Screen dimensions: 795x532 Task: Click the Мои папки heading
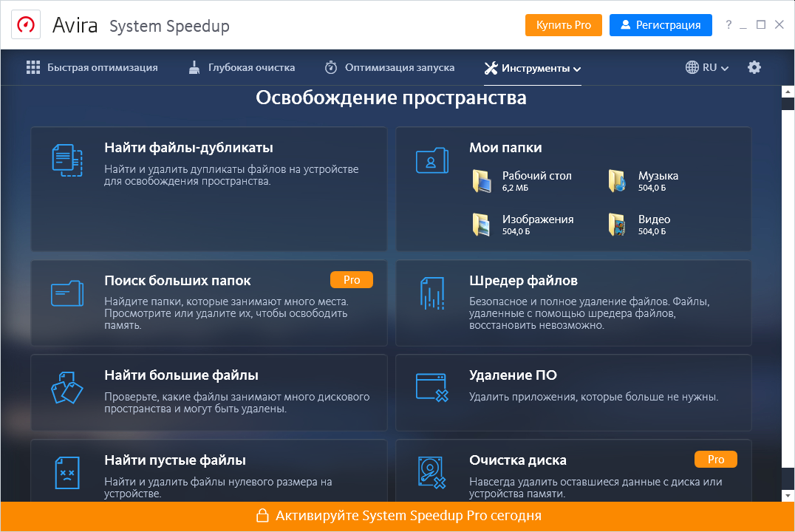(505, 148)
